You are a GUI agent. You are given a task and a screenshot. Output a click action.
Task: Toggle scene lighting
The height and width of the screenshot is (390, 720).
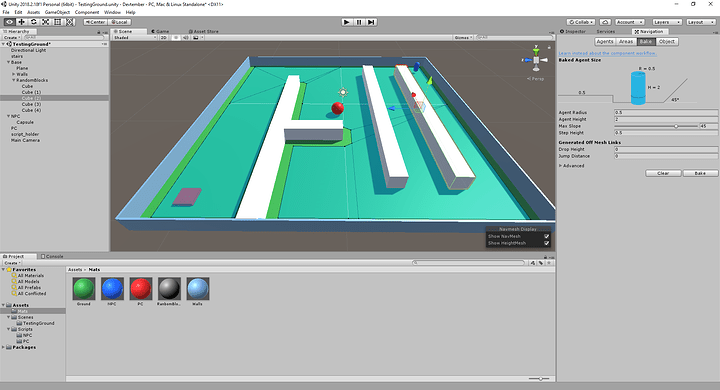tap(176, 38)
